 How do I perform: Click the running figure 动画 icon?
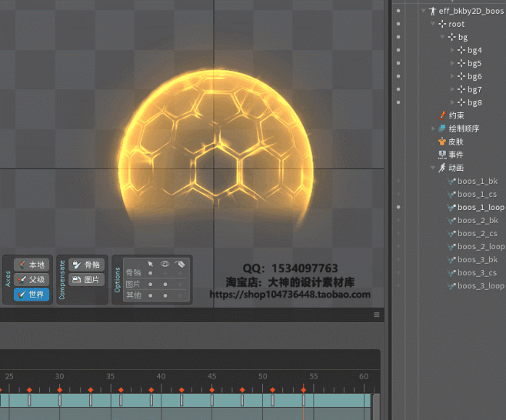[442, 168]
